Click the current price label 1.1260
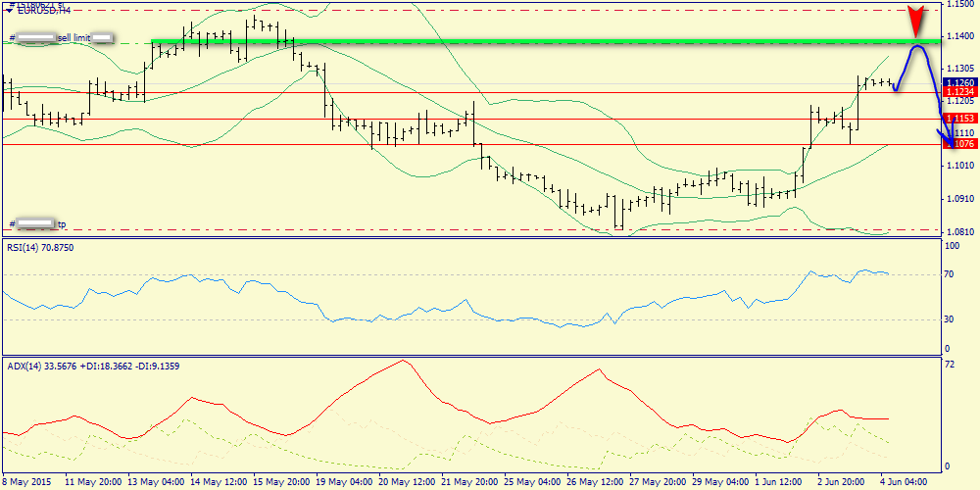This screenshot has width=980, height=490. [x=960, y=82]
